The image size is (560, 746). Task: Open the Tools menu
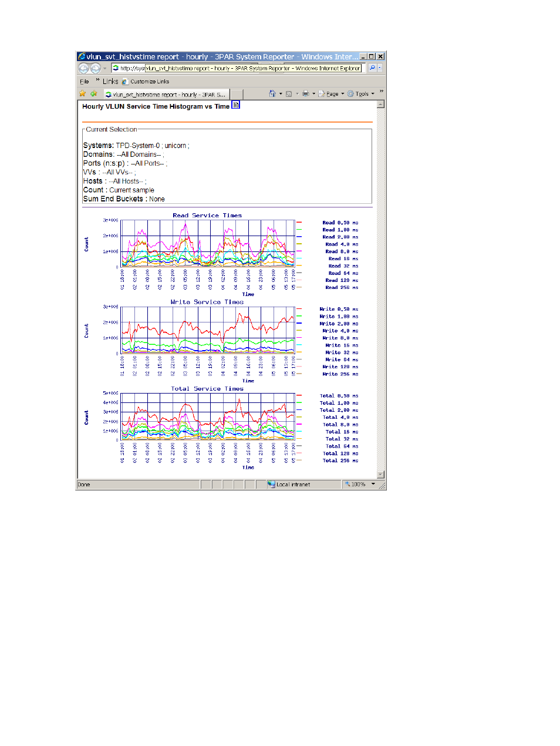click(361, 94)
